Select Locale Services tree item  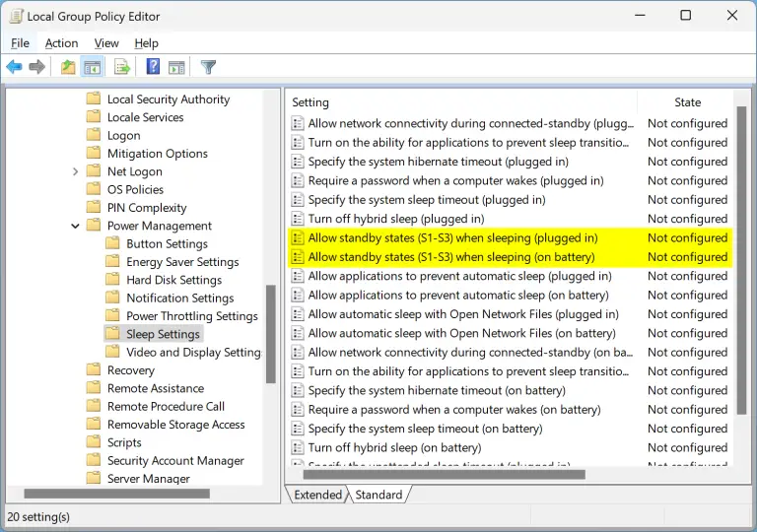pyautogui.click(x=145, y=117)
